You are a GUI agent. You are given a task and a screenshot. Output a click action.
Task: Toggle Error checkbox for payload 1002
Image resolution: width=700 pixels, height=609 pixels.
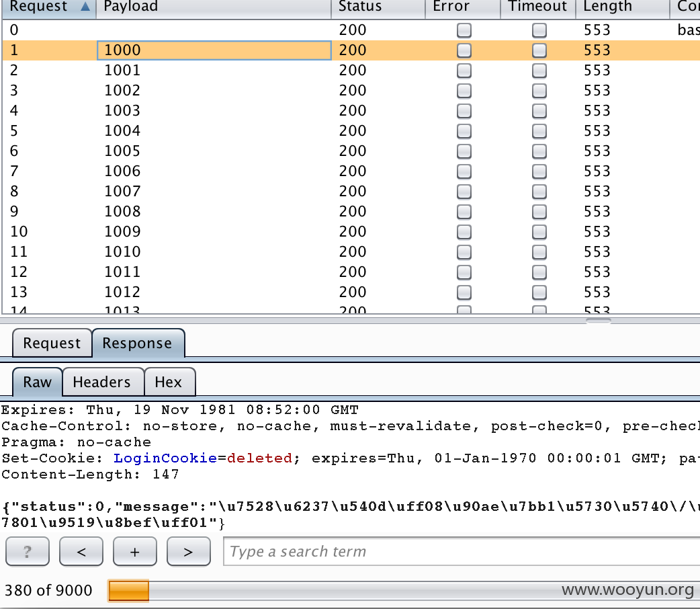(x=464, y=91)
